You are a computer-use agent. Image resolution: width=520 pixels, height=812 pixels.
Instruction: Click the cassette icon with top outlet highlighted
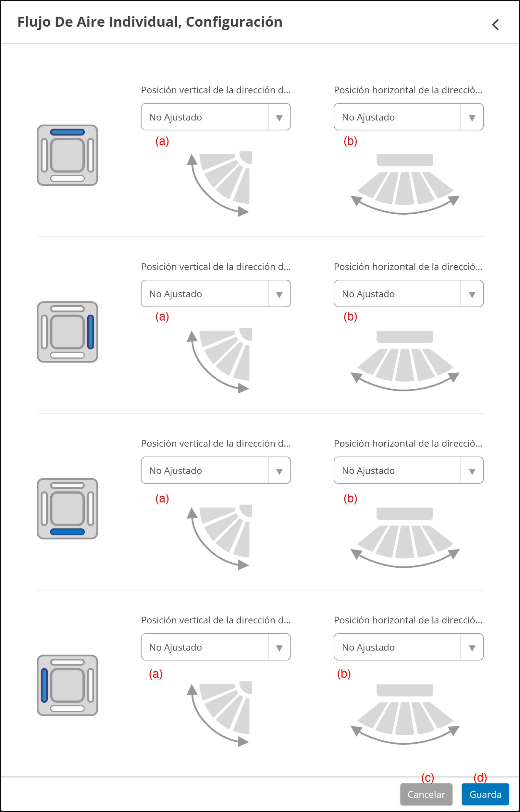68,155
